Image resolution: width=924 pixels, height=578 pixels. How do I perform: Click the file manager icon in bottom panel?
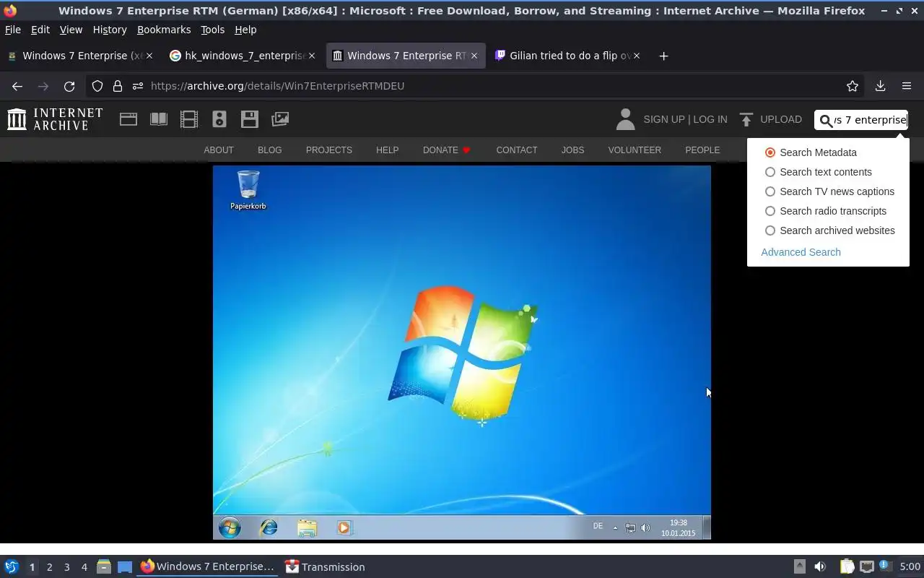[x=104, y=566]
